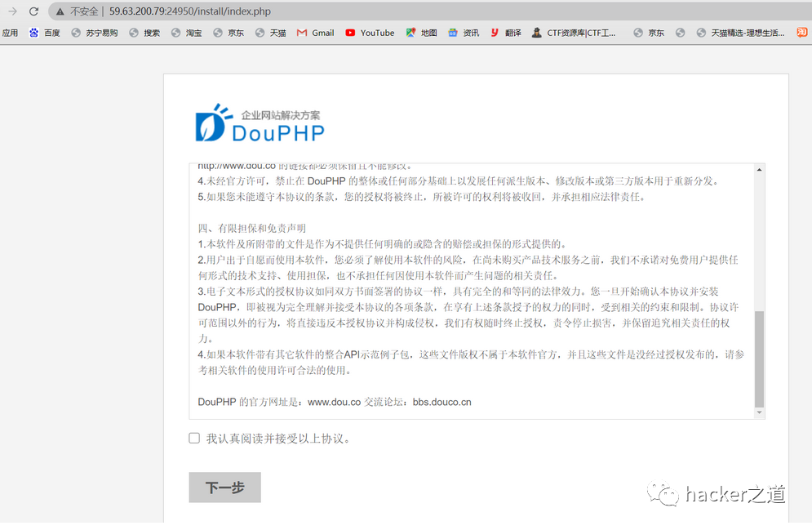Open the second 京东 bookmark after CTF
The height and width of the screenshot is (530, 812).
[649, 33]
